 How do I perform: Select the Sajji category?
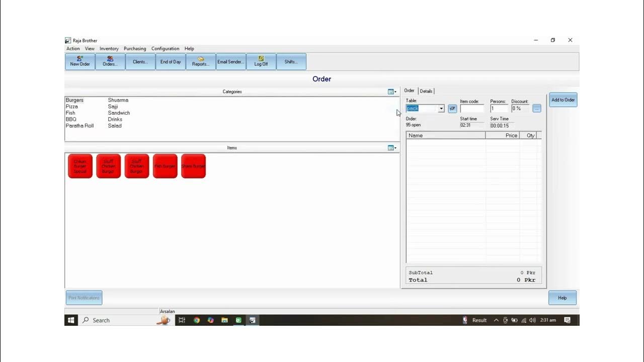click(x=113, y=107)
